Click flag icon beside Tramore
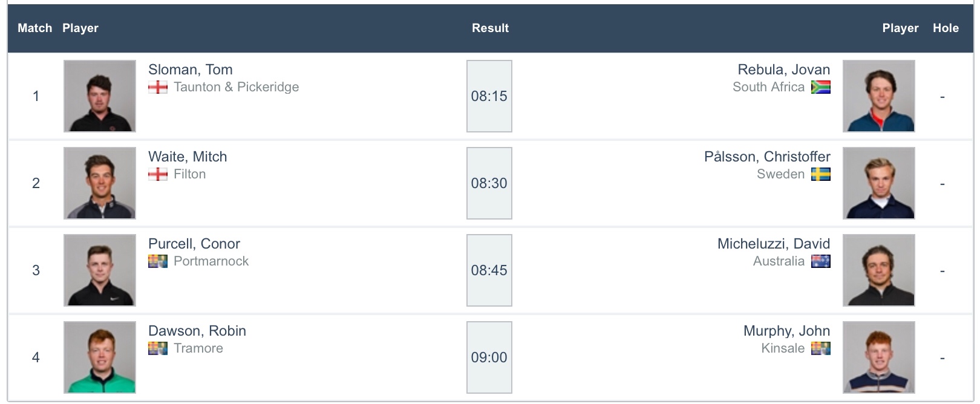This screenshot has width=980, height=404. point(158,348)
